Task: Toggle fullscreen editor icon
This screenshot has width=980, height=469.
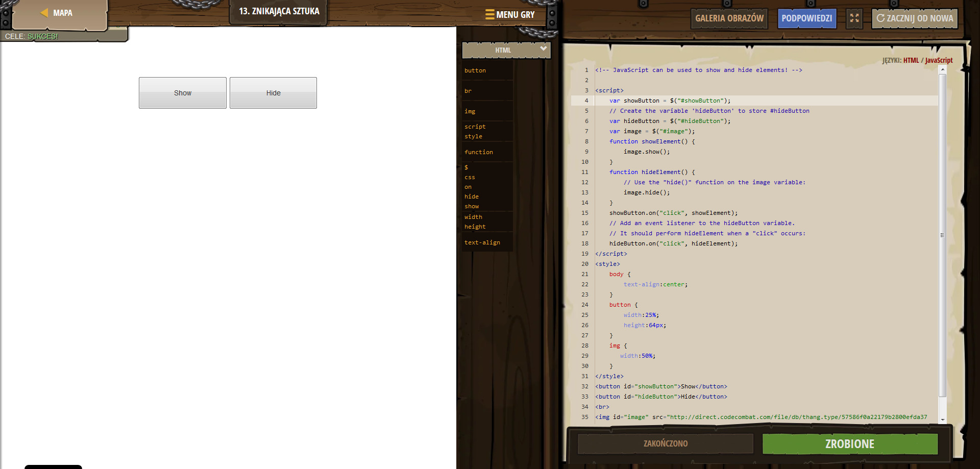Action: [x=854, y=18]
